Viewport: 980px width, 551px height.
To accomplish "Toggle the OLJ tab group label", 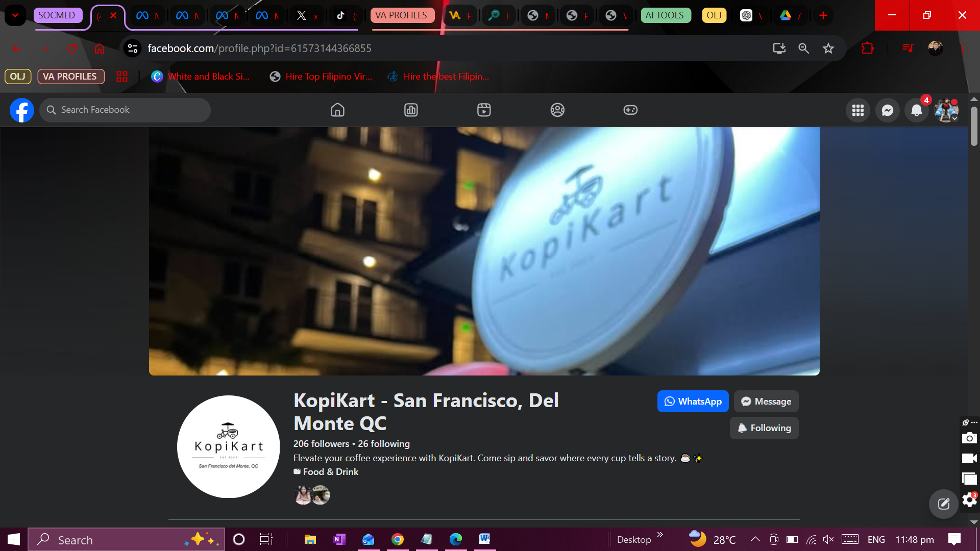I will 714,15.
